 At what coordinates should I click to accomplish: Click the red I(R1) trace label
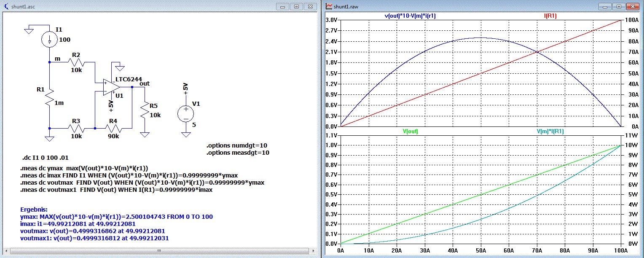point(550,16)
